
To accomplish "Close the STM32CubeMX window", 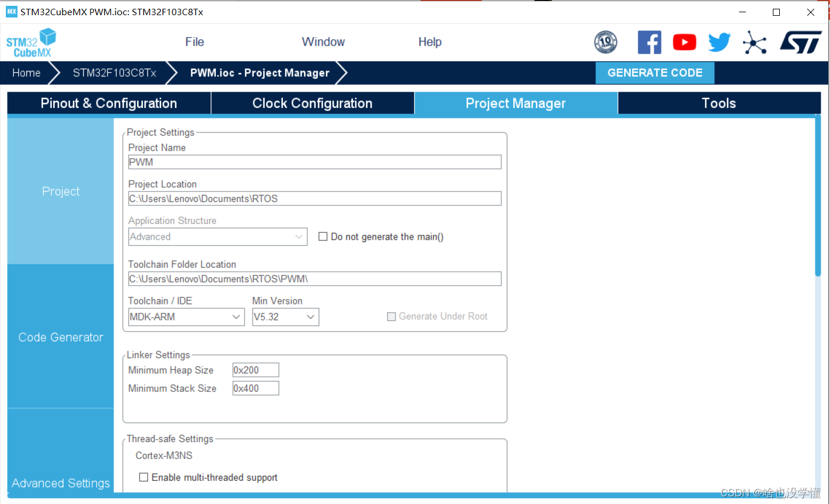I will [x=811, y=12].
